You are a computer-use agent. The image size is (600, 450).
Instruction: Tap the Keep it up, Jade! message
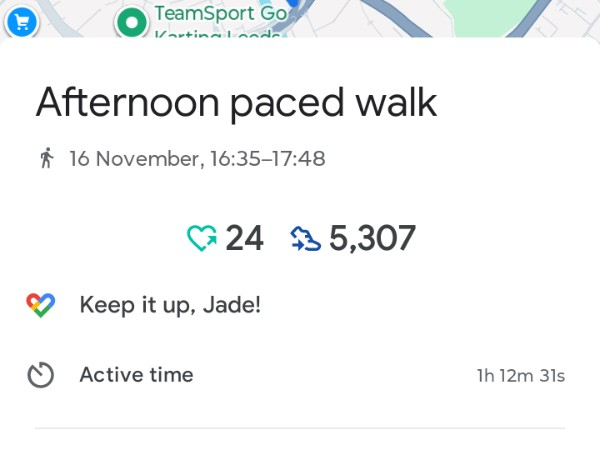(x=170, y=305)
